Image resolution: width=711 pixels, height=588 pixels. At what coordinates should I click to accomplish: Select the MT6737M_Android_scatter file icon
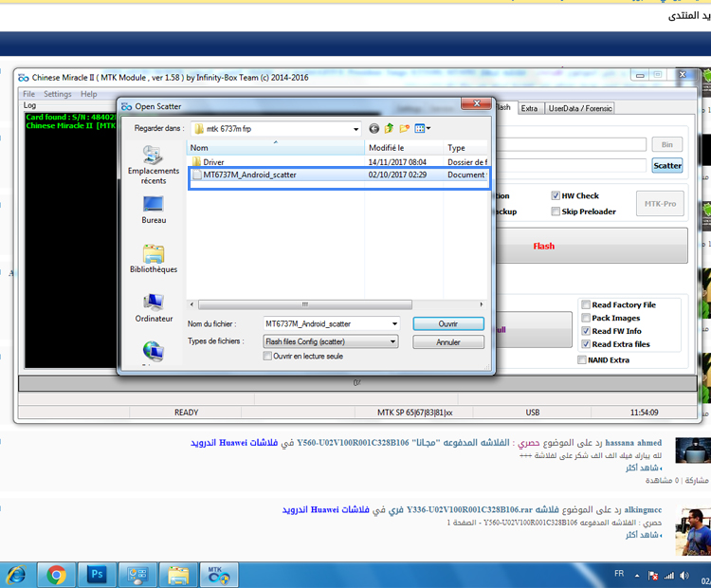[196, 175]
